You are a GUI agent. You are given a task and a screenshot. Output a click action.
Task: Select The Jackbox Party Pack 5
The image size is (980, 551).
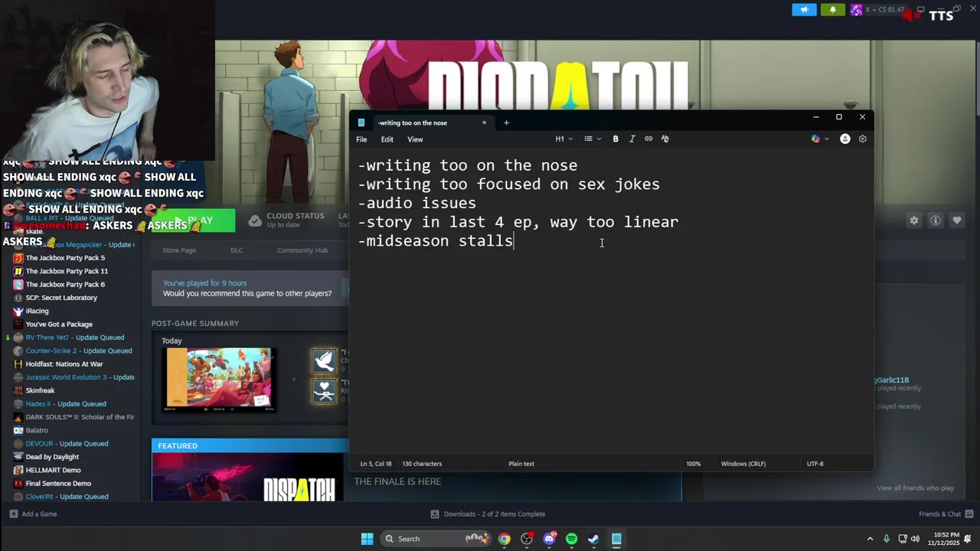point(65,258)
